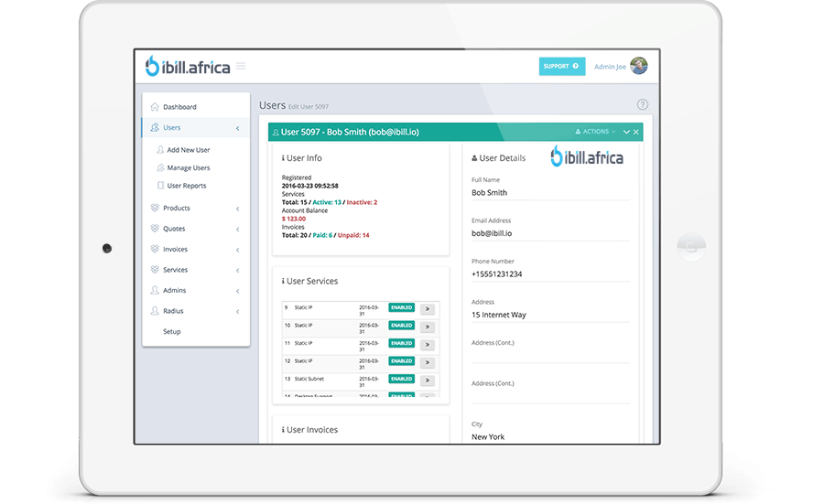835x504 pixels.
Task: Click the Services box icon
Action: [155, 269]
